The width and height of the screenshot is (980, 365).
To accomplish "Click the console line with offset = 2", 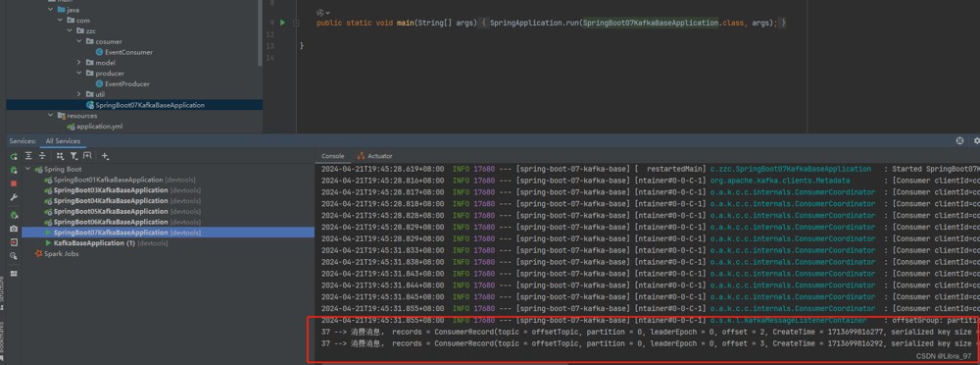I will click(646, 332).
